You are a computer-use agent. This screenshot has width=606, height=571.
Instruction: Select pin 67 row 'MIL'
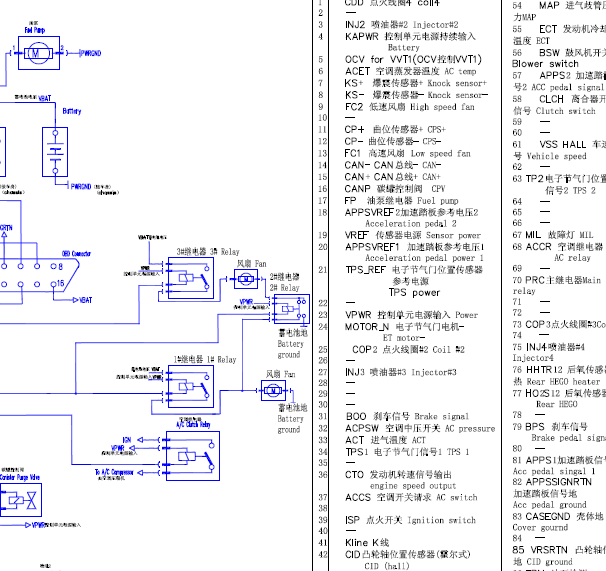click(553, 235)
